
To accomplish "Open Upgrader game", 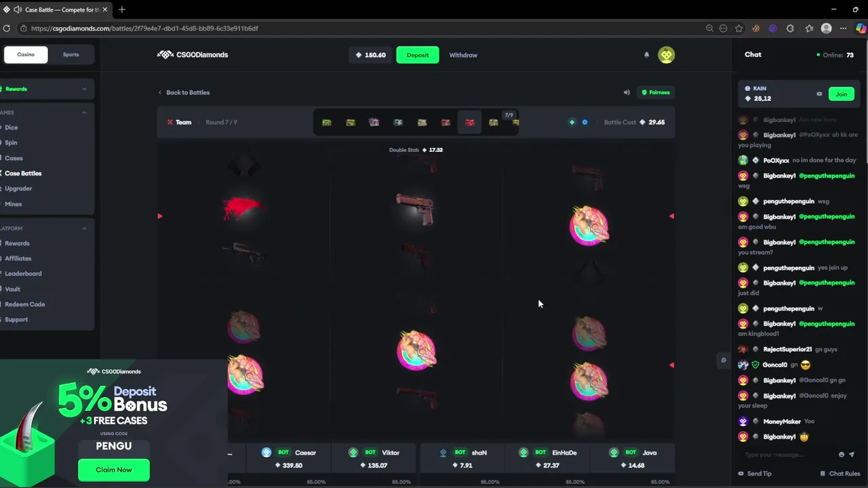I will (18, 188).
